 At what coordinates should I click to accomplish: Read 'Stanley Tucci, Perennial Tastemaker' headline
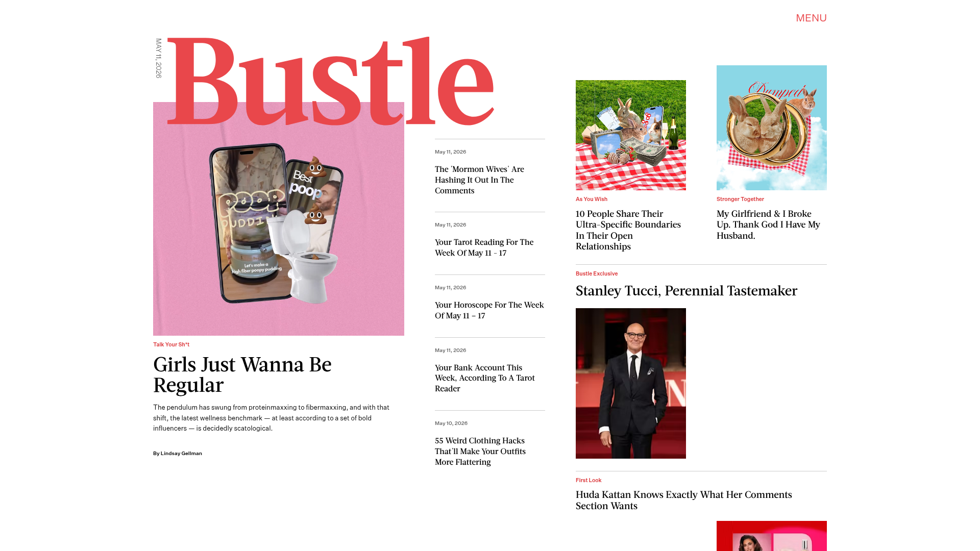click(687, 291)
